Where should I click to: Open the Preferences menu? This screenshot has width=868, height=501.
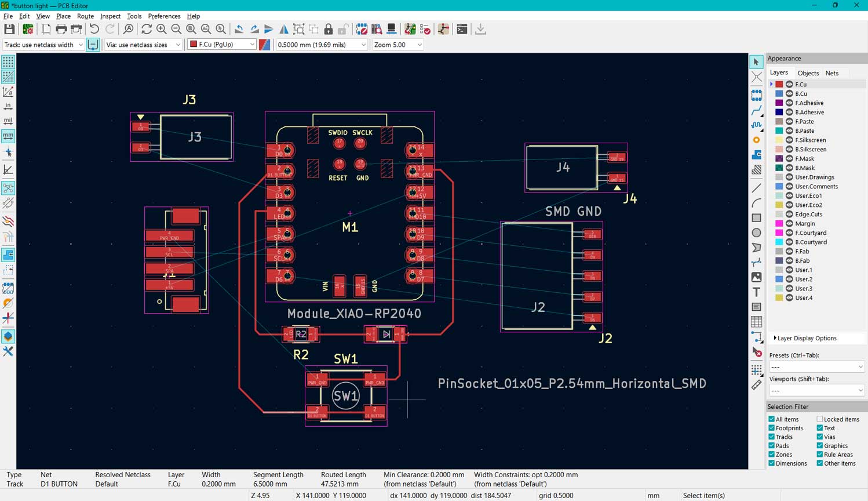164,16
